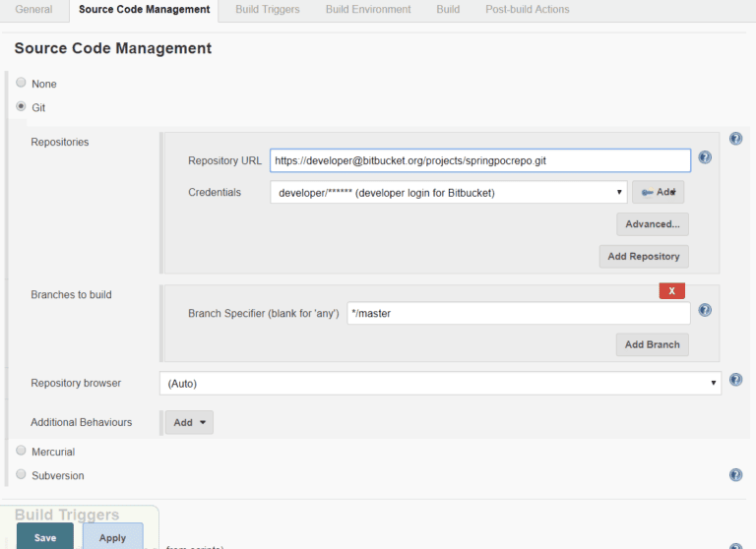Viewport: 756px width, 549px height.
Task: Go to the Post-build Actions tab
Action: click(x=528, y=9)
